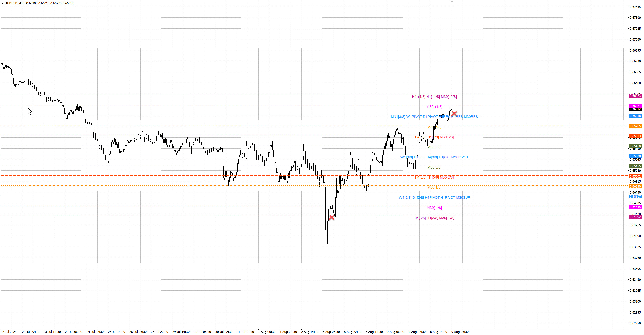Click the 5 Aug 06:30 time axis label
Viewport: 644px width, 335px height.
point(331,332)
